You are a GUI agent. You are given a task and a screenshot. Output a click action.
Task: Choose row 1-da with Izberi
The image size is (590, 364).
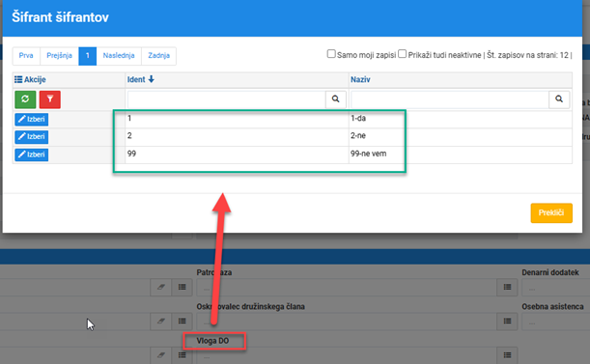click(x=32, y=120)
